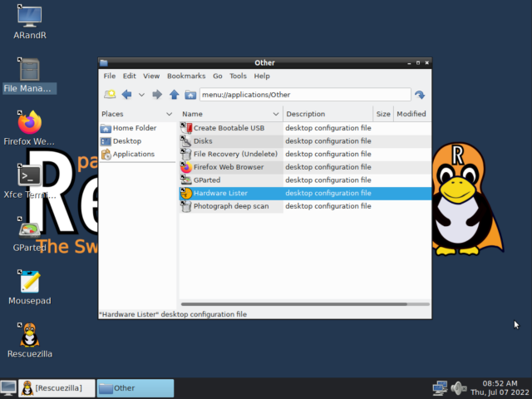
Task: Sort by the Description column header
Action: coord(328,114)
